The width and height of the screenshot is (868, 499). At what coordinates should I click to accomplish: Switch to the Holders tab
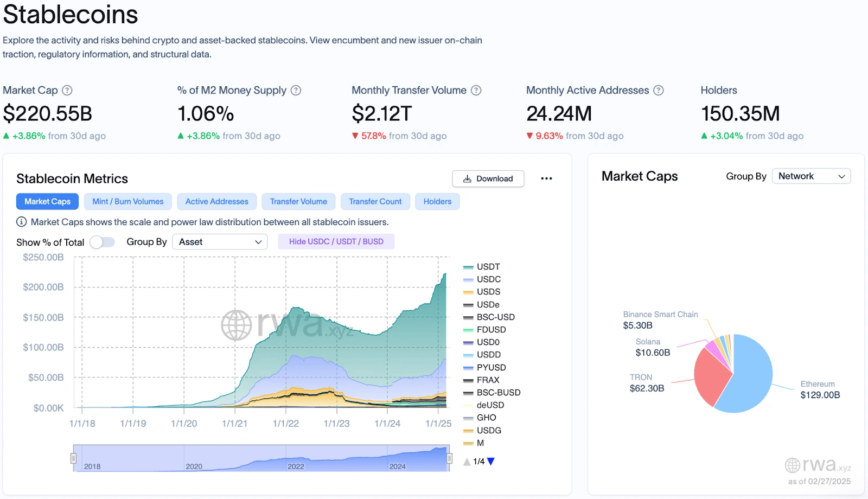[437, 201]
